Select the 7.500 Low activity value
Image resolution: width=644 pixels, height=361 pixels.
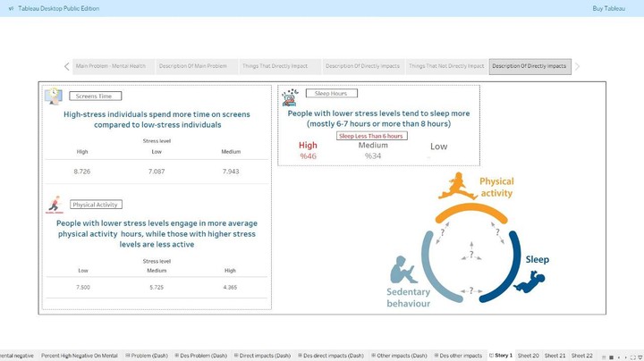point(83,287)
